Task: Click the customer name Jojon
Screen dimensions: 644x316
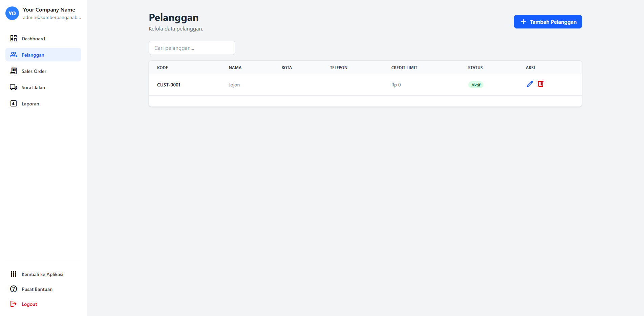Action: click(234, 85)
